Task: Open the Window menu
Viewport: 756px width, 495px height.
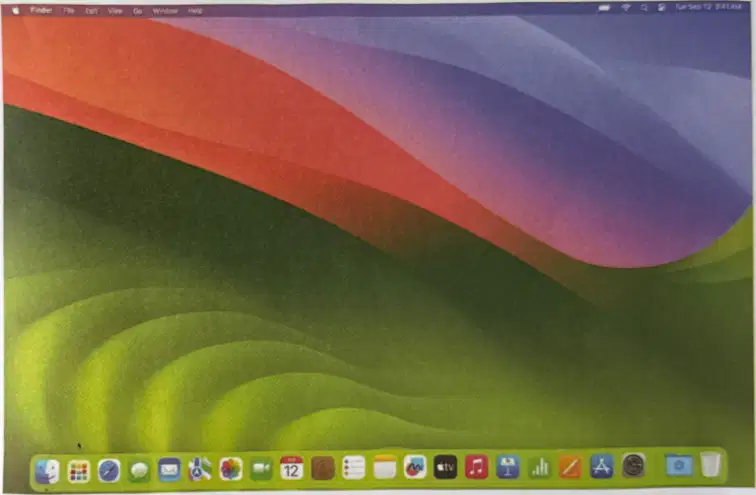Action: tap(165, 11)
